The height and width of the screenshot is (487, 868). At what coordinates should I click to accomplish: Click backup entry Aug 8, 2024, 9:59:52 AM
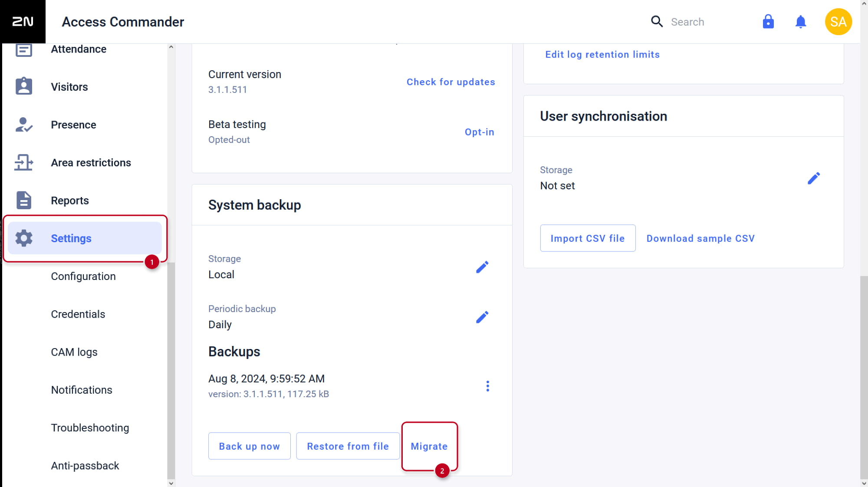coord(266,378)
